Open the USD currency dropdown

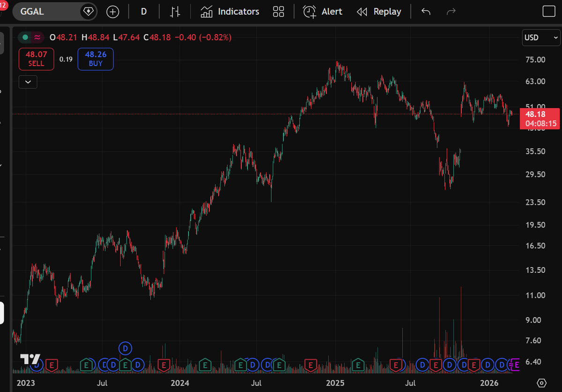540,37
